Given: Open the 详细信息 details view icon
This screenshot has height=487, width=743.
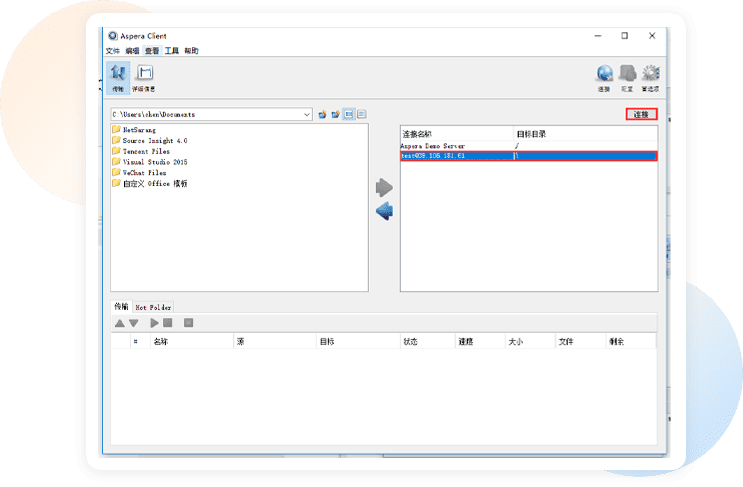Looking at the screenshot, I should (x=144, y=75).
